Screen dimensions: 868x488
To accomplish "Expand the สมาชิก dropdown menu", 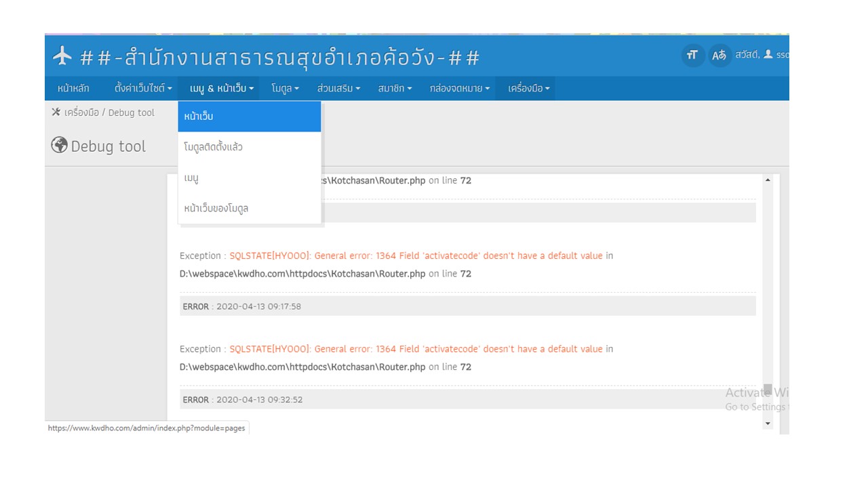I will click(x=395, y=88).
